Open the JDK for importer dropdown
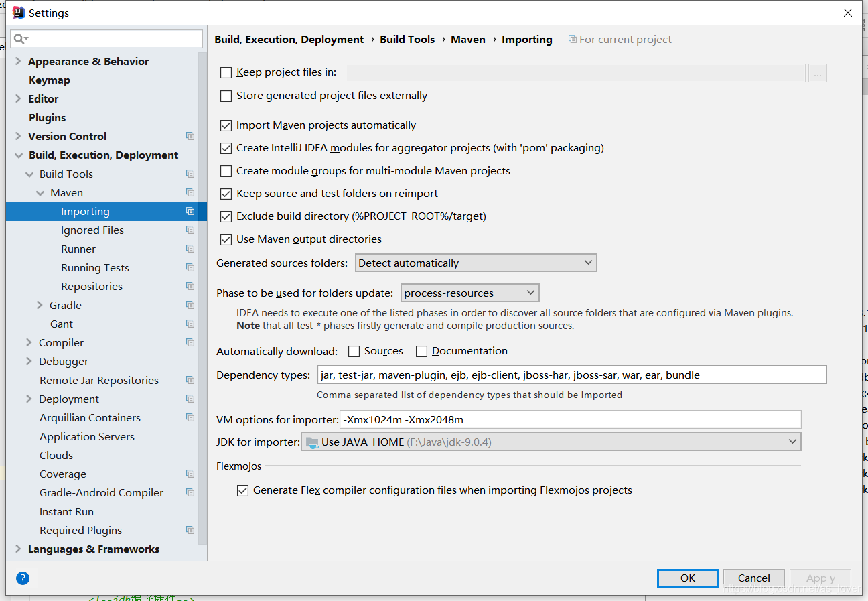 click(551, 442)
